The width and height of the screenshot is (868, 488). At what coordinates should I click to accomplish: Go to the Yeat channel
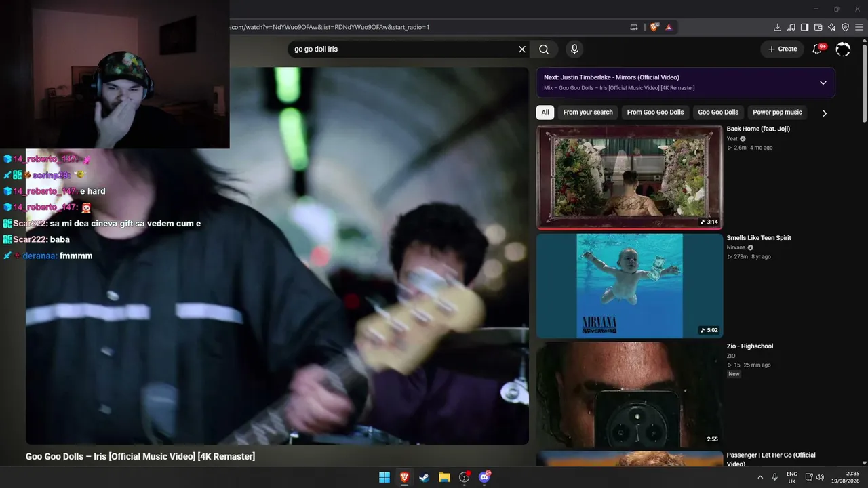(x=732, y=139)
